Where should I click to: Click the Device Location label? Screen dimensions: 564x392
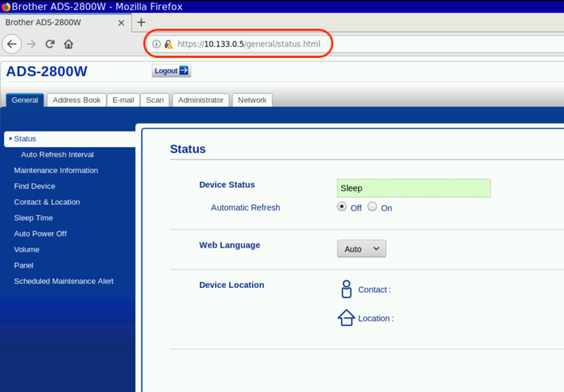point(232,285)
